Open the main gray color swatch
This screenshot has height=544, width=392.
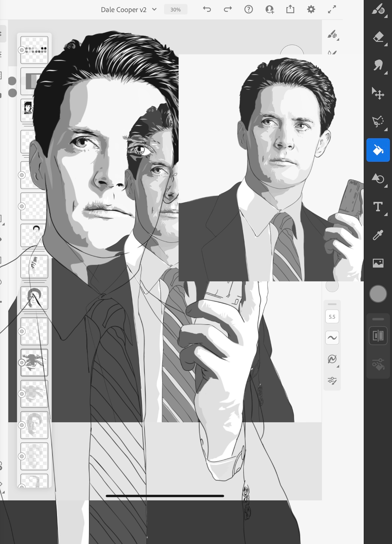click(378, 294)
